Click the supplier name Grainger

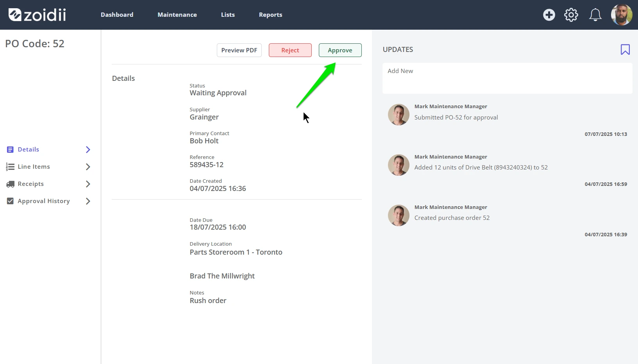pos(204,117)
